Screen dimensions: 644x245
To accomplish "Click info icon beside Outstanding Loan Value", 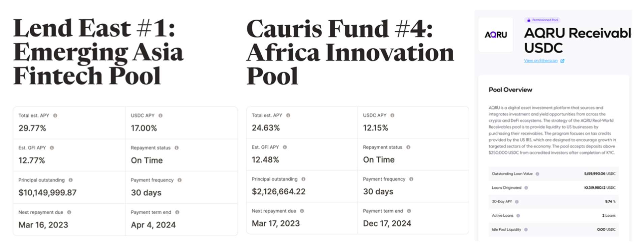I will click(x=537, y=174).
